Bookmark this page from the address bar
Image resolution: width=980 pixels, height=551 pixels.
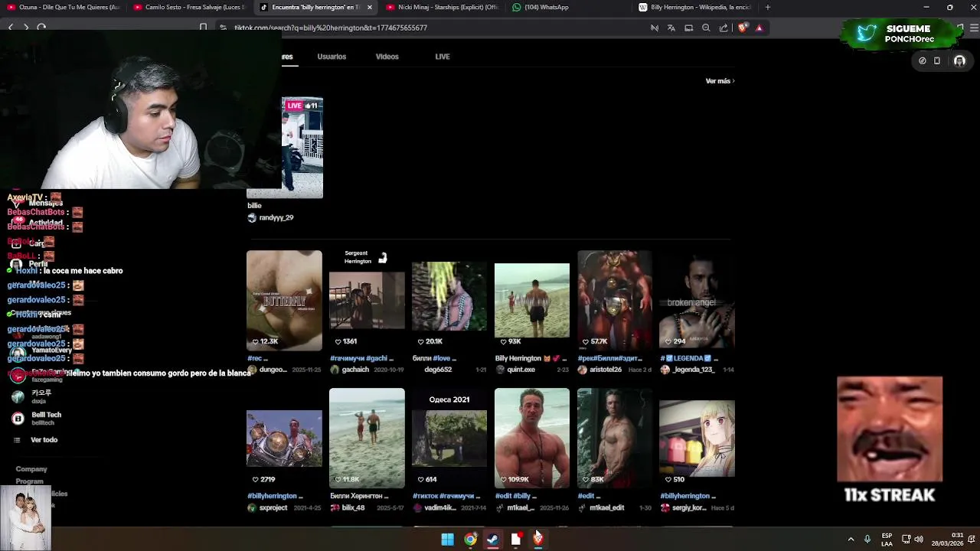pos(203,28)
